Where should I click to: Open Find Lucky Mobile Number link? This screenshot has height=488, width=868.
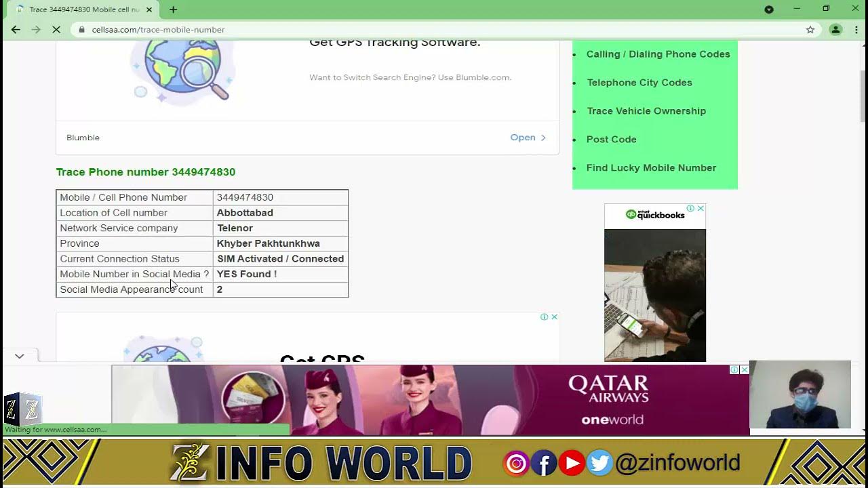point(651,168)
